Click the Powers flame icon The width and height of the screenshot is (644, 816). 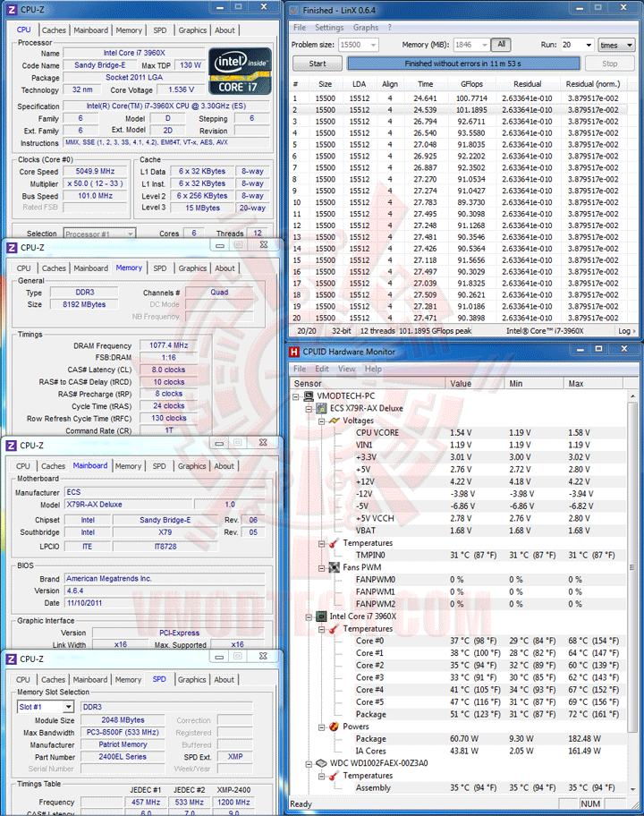[x=334, y=727]
